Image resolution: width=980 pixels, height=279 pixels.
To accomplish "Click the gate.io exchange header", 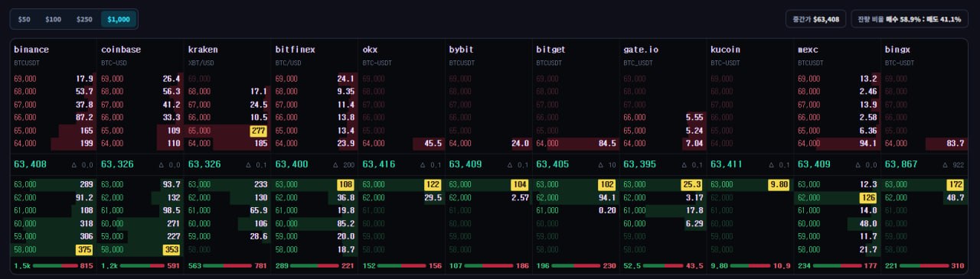I will [x=641, y=50].
